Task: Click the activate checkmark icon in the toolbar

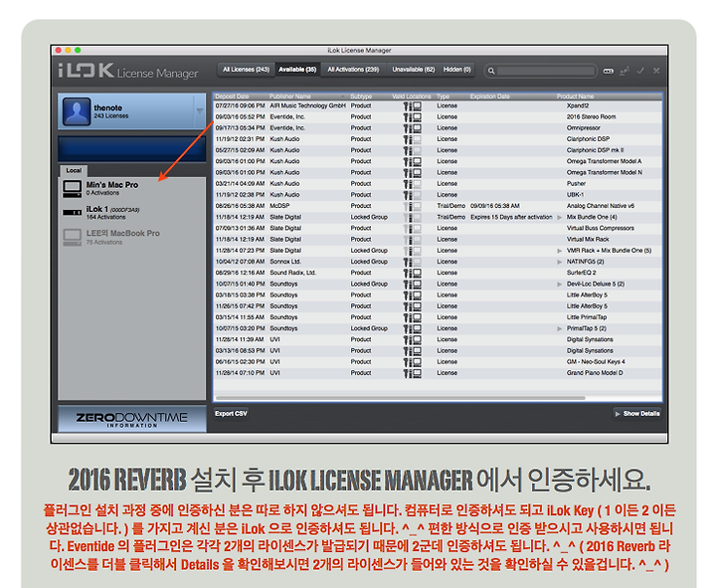Action: [640, 71]
